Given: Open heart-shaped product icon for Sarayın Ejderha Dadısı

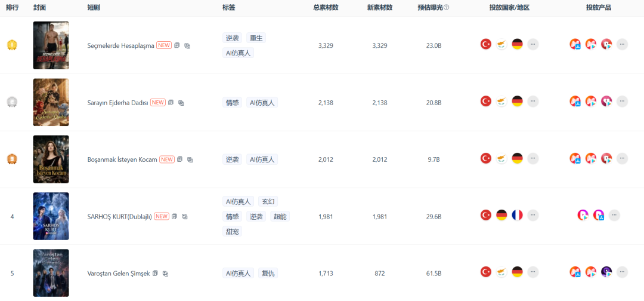Looking at the screenshot, I should click(x=606, y=101).
